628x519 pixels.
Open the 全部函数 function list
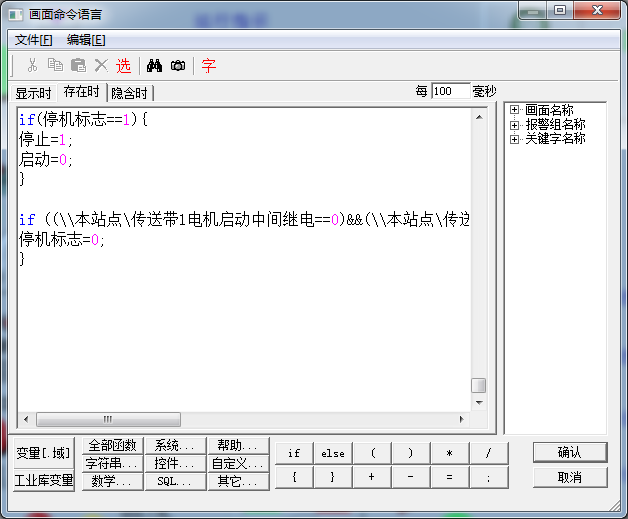tap(113, 445)
